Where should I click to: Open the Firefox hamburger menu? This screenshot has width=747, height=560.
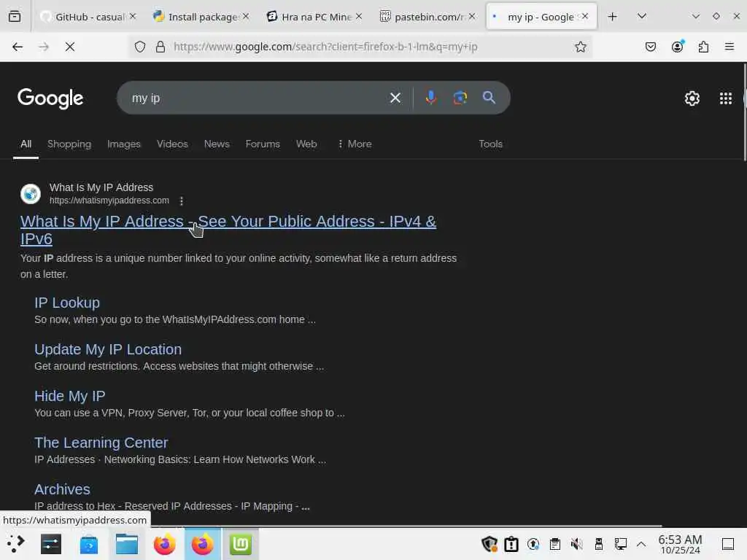(729, 47)
